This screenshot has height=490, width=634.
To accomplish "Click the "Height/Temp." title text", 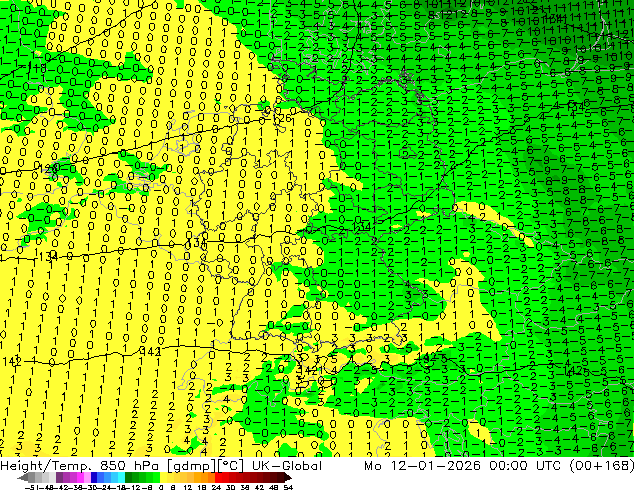I will coord(46,465).
